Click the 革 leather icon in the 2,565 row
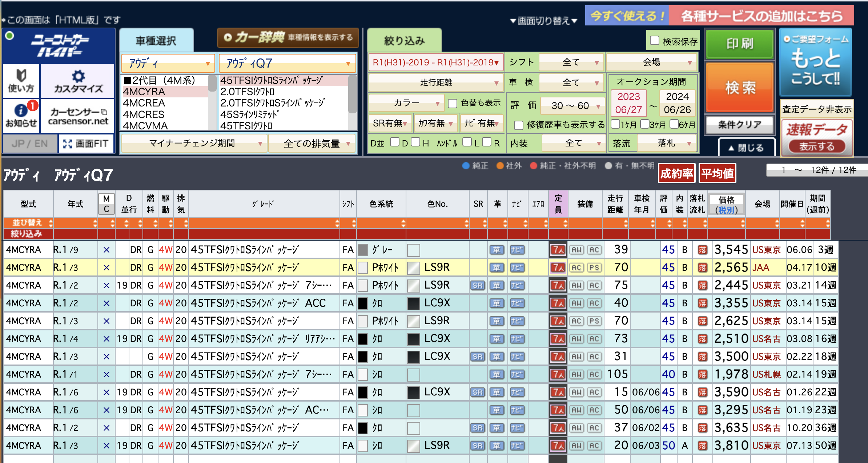This screenshot has width=868, height=463. 497,268
